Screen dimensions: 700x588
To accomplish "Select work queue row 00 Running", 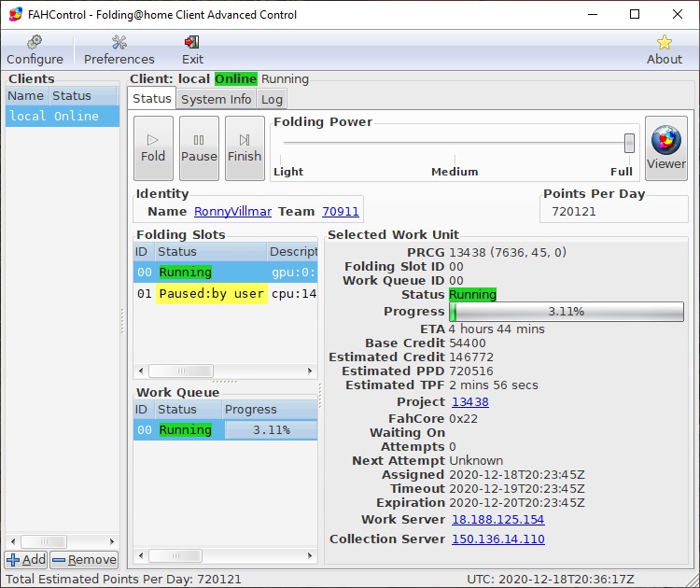I will click(226, 429).
